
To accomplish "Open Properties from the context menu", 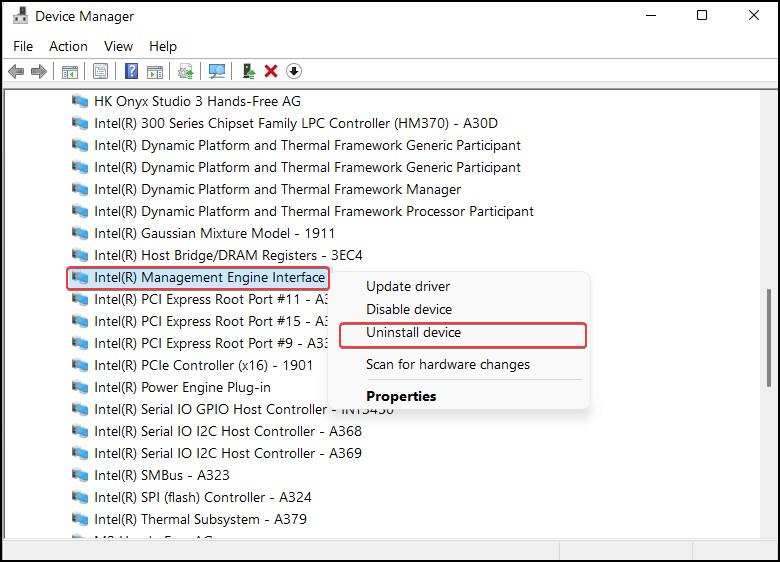I will click(x=401, y=396).
